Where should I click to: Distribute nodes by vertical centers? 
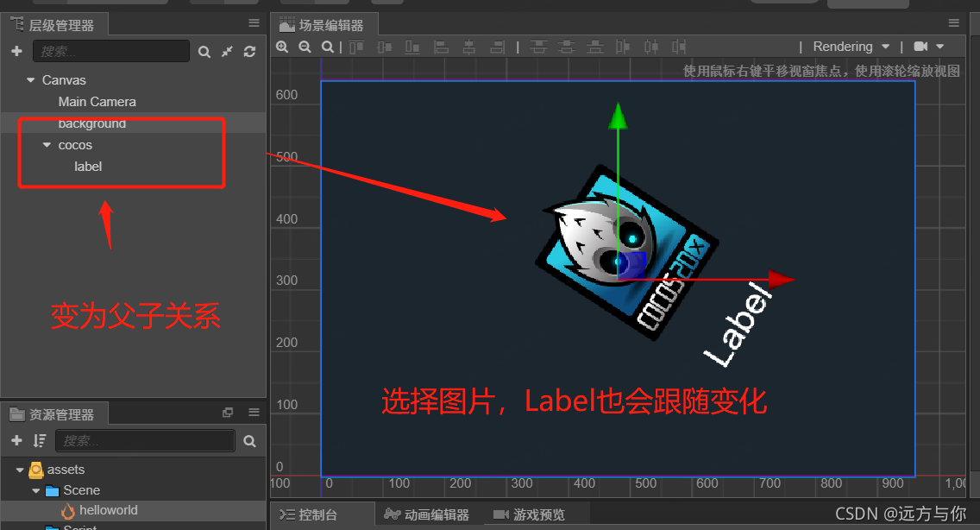click(x=567, y=47)
